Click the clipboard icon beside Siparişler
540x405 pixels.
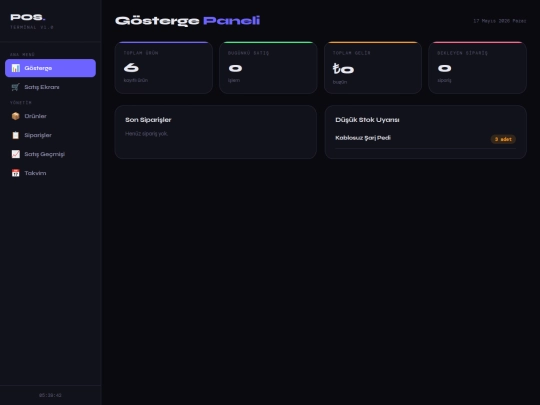[x=15, y=135]
